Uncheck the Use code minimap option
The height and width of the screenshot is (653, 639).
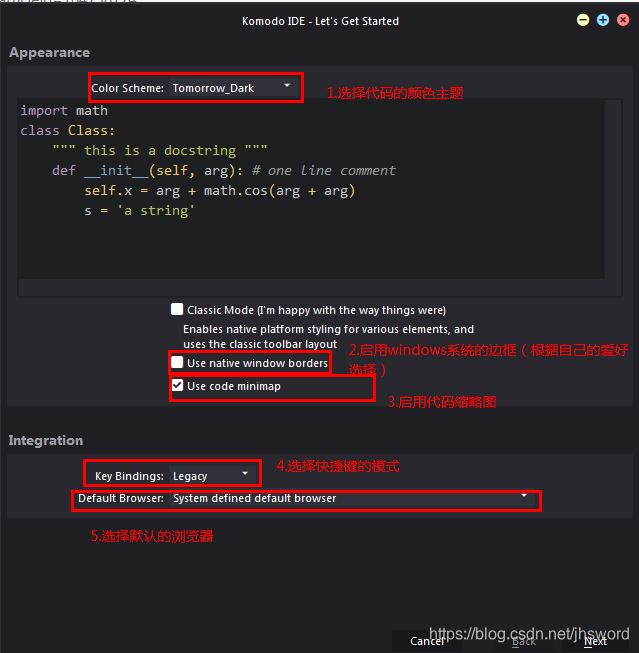click(x=177, y=386)
